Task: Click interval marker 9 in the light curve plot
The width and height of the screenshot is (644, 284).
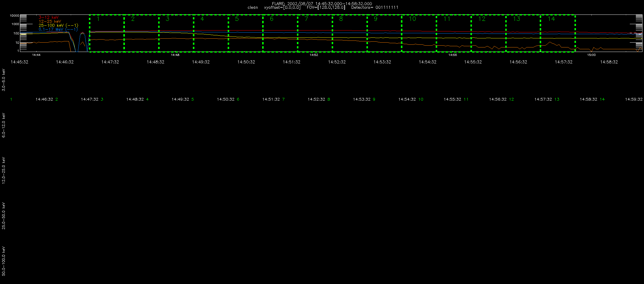Action: pyautogui.click(x=376, y=19)
